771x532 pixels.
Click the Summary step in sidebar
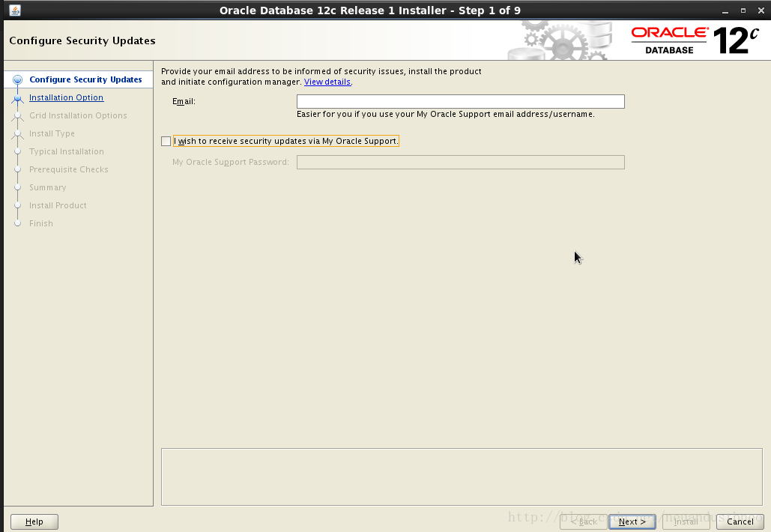(x=48, y=187)
